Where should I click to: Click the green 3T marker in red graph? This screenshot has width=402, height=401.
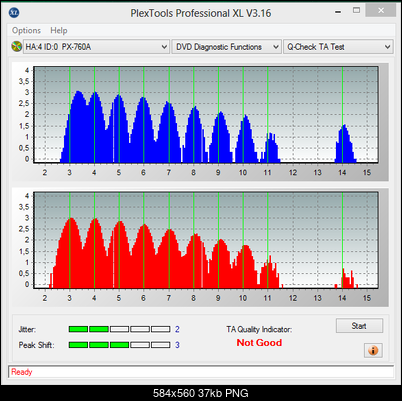[x=70, y=240]
